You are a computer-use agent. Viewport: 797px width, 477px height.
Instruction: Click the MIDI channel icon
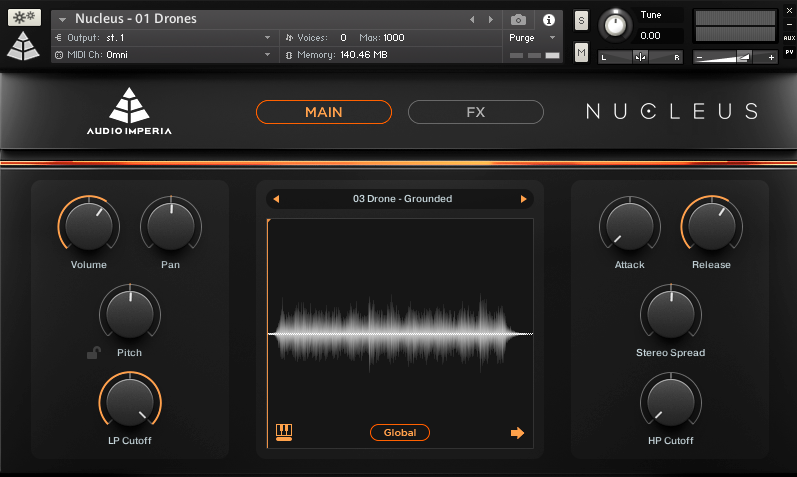pos(59,55)
